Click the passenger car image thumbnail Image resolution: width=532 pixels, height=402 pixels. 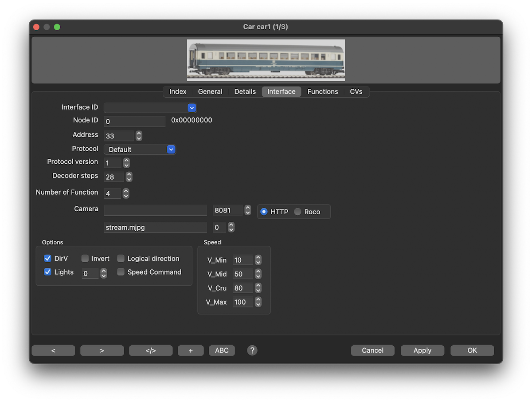click(266, 60)
